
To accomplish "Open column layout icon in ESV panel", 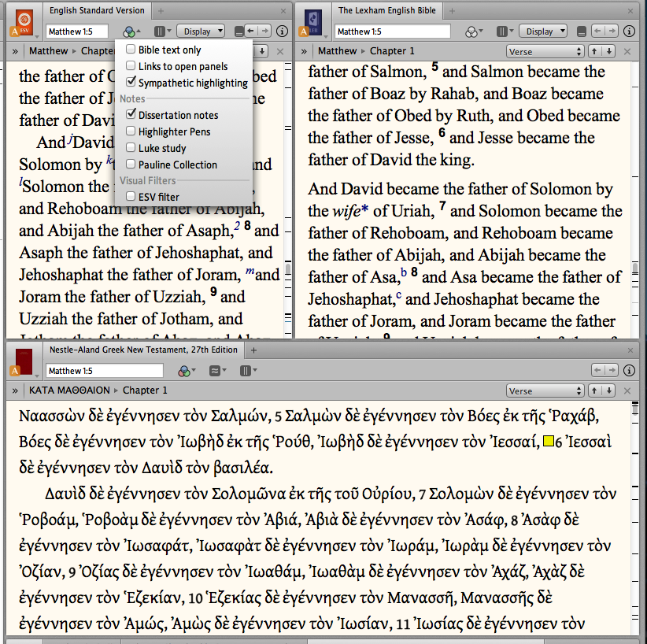I will (162, 31).
